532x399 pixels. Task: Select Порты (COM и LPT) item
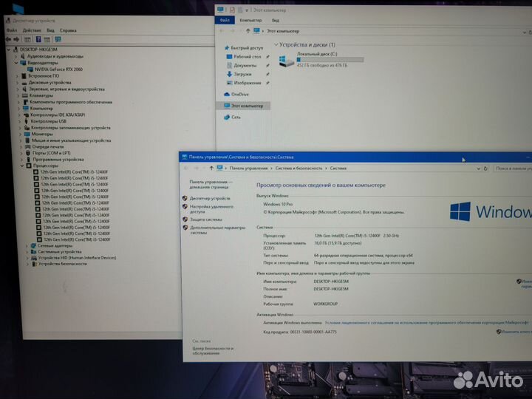(52, 153)
